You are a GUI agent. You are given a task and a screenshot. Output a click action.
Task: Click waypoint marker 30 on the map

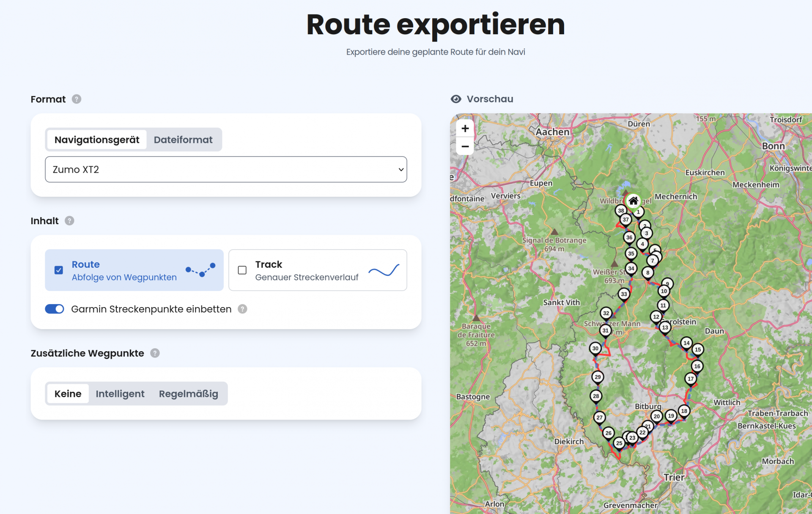coord(595,348)
